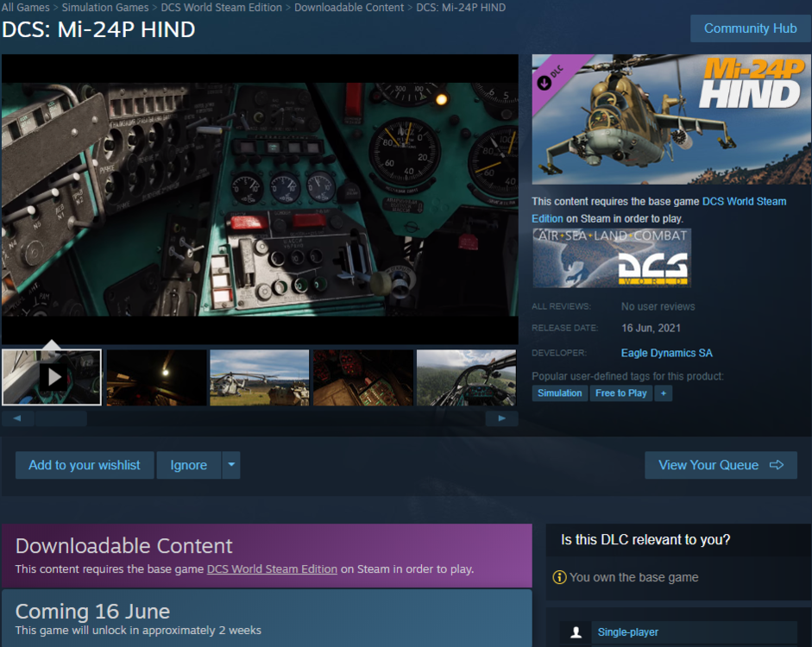Screen dimensions: 812x647
Task: Click the 'No user reviews' text
Action: click(x=658, y=306)
